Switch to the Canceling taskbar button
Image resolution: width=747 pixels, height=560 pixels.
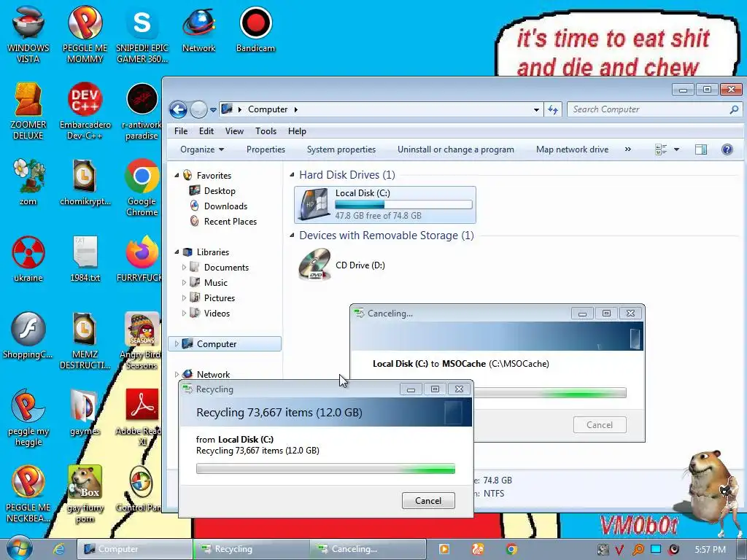368,549
